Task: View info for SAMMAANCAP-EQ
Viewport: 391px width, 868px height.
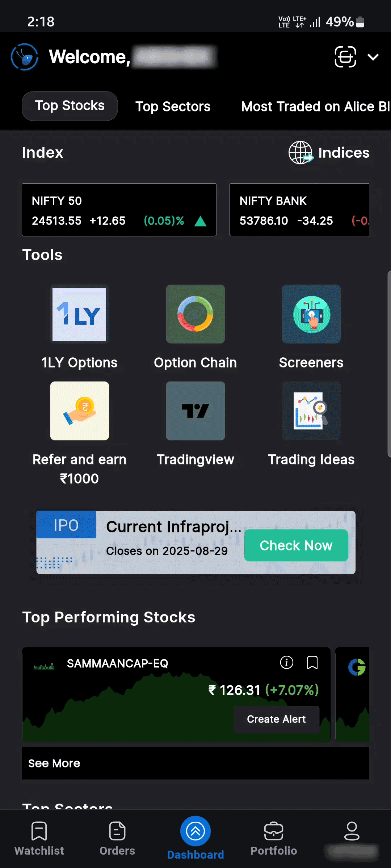Action: (x=286, y=663)
